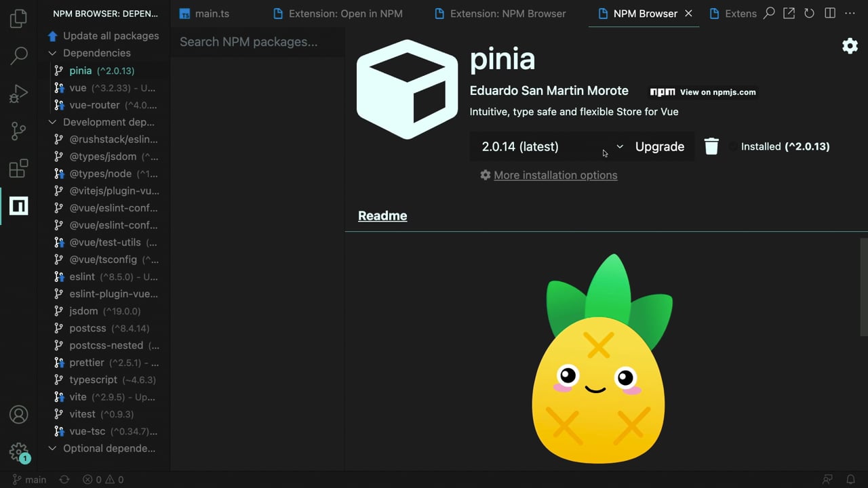Select jsdom (^19.0.0) package

point(104,311)
